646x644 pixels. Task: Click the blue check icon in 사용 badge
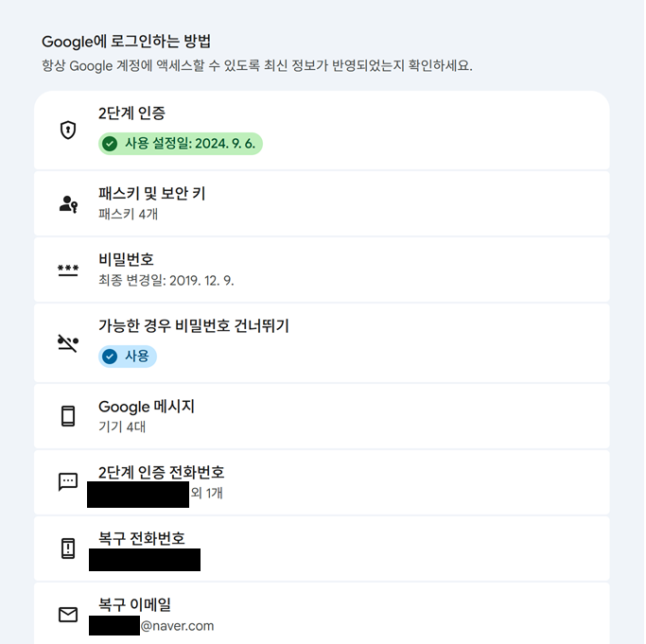(110, 357)
